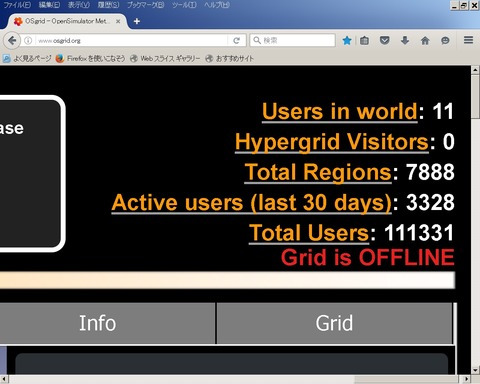Click the Firefox bookmark icon in bookmarks bar

pos(60,59)
